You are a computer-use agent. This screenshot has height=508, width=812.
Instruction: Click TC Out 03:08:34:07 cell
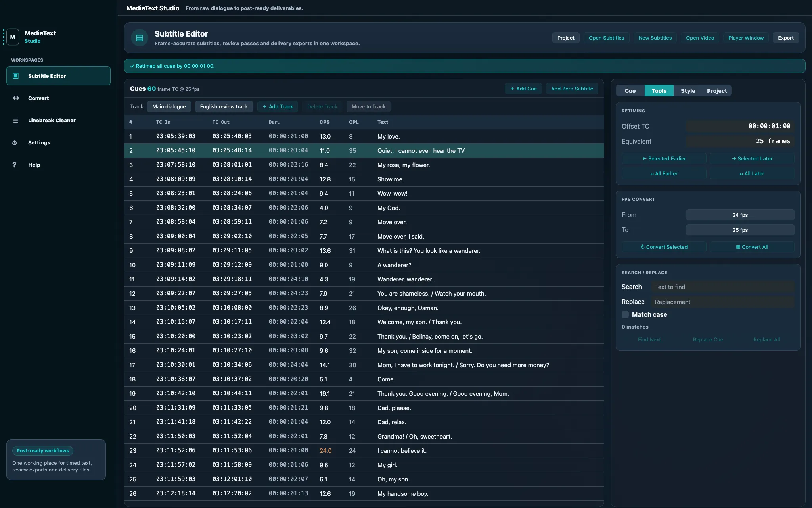[x=232, y=208]
